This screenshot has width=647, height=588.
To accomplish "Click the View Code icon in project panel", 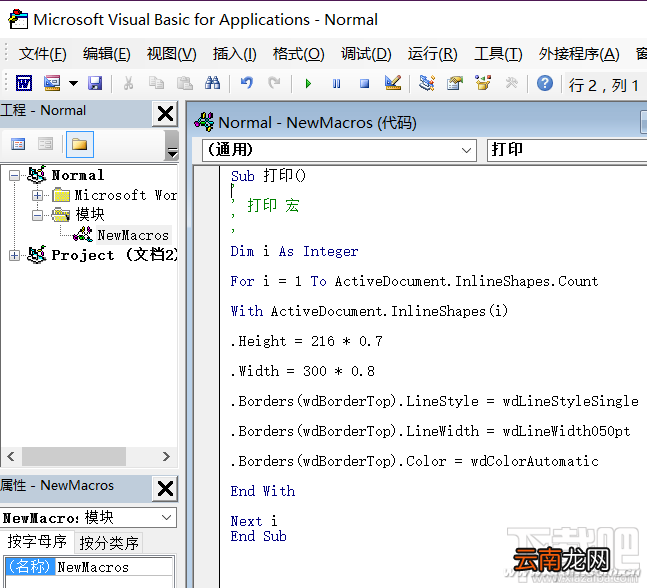I will 18,144.
